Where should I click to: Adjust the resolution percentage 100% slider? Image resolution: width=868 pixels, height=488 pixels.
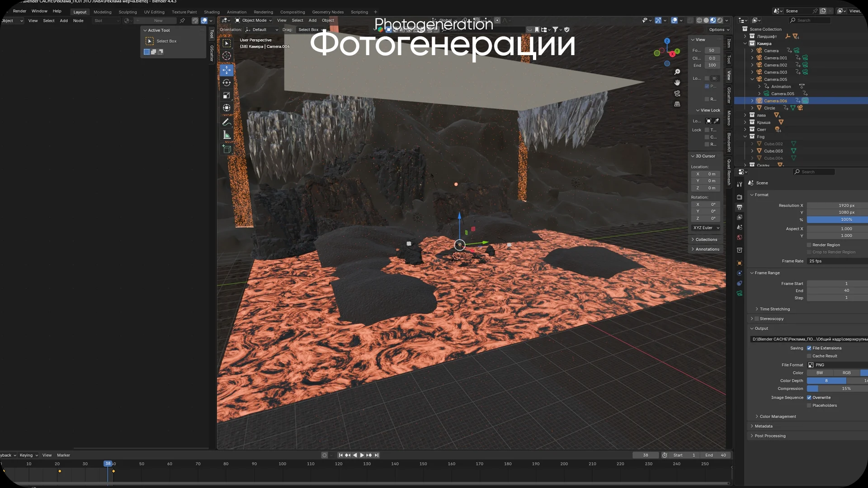(837, 220)
